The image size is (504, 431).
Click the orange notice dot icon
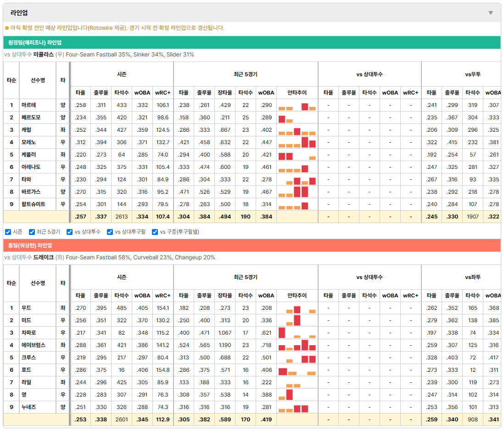(7, 28)
